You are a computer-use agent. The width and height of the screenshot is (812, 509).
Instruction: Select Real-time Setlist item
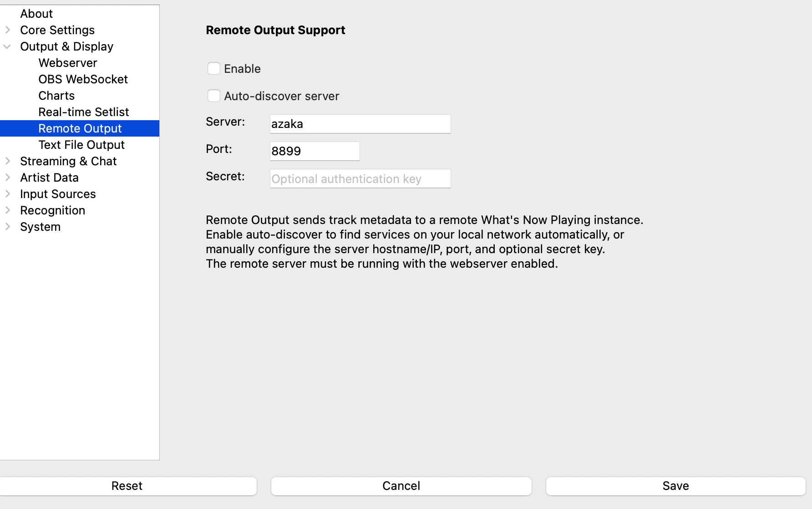pos(84,112)
